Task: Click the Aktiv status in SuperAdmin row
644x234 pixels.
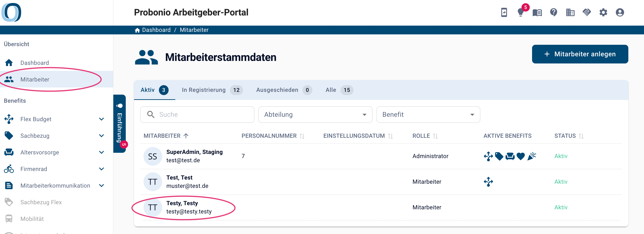Action: [x=561, y=156]
